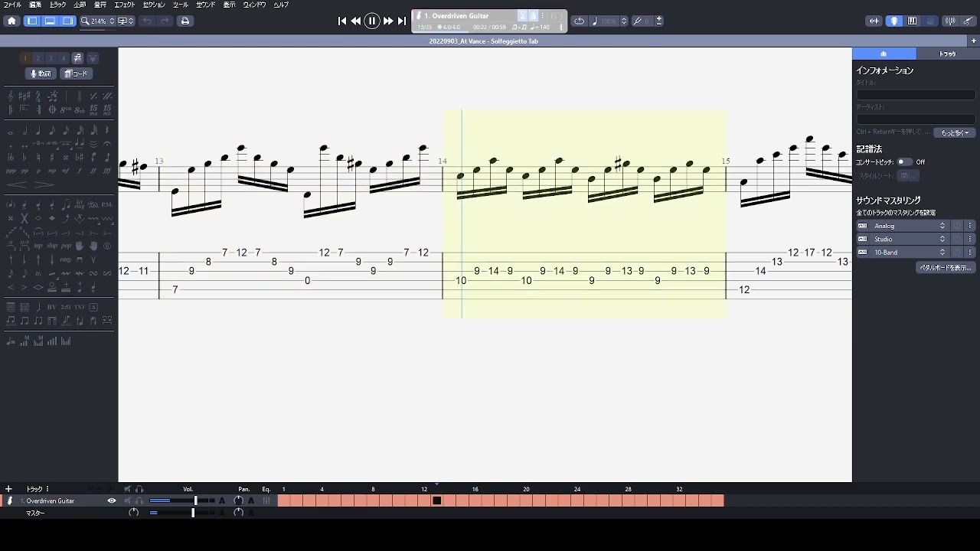The height and width of the screenshot is (551, 980).
Task: Toggle power for the Analog effect
Action: click(x=957, y=226)
